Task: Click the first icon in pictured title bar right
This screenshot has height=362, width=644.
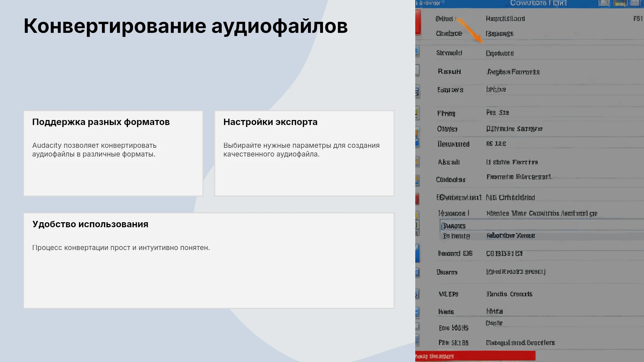Action: [x=604, y=3]
